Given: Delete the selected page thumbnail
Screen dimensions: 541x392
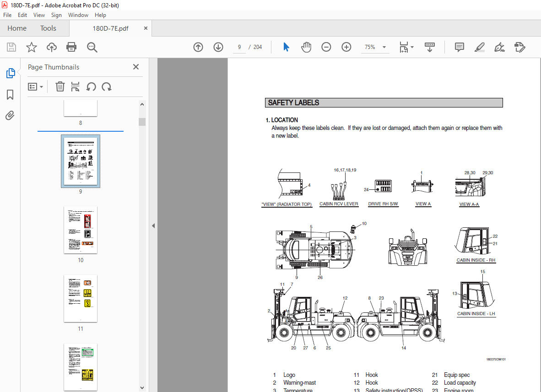Looking at the screenshot, I should 60,86.
